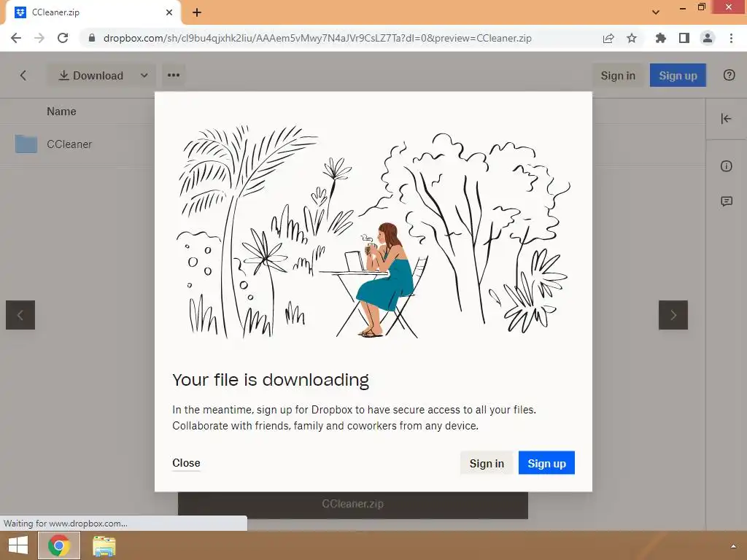
Task: Select the CCleaner.zip browser tab
Action: [x=93, y=12]
